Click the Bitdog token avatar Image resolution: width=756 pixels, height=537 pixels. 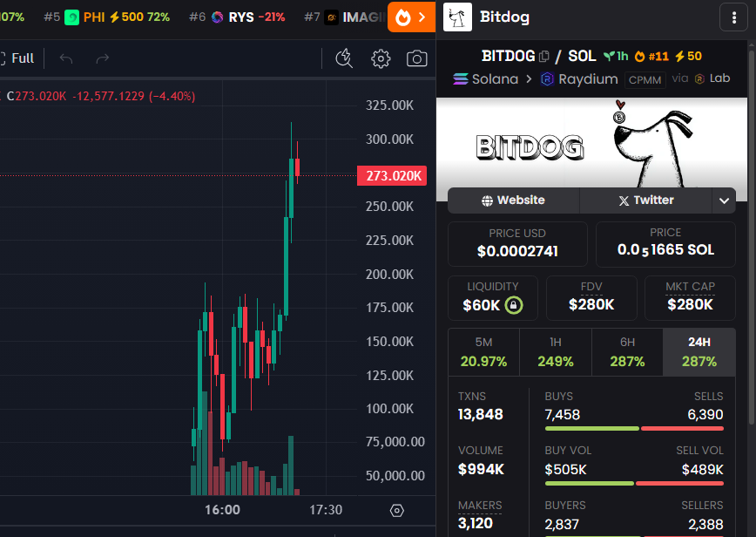tap(457, 17)
